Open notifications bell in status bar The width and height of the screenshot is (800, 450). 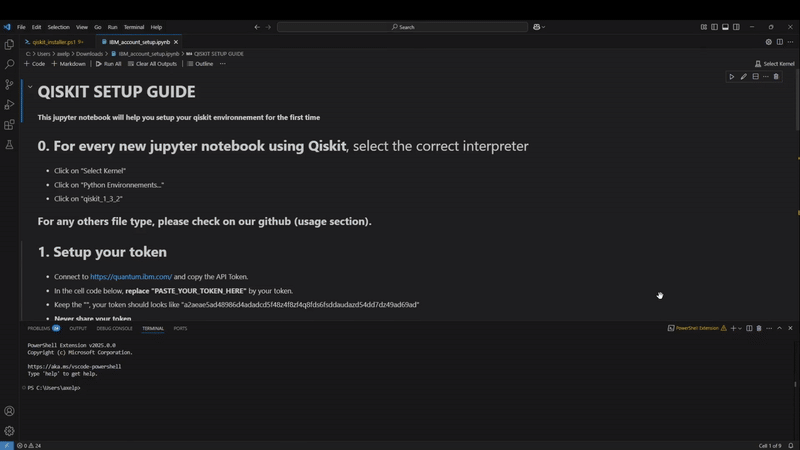(x=791, y=445)
